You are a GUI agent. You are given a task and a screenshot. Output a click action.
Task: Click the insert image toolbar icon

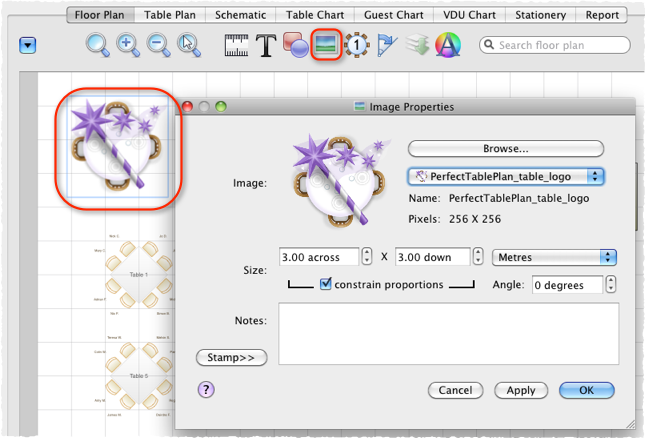coord(325,45)
